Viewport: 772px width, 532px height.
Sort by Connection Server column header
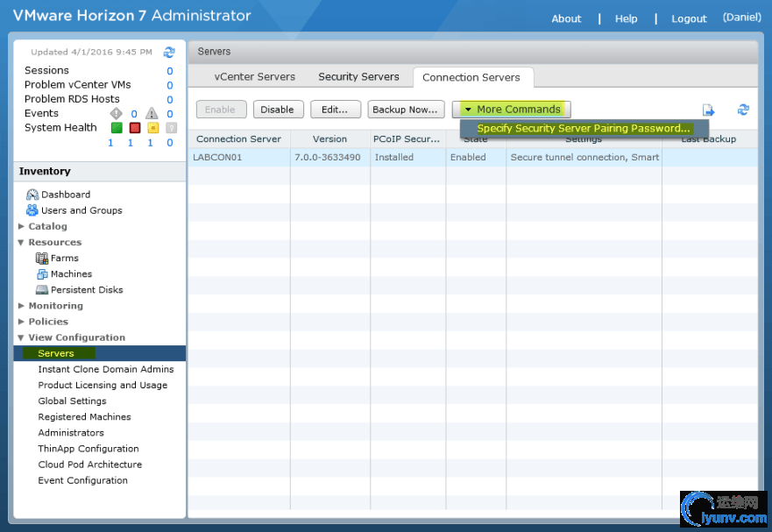point(239,138)
